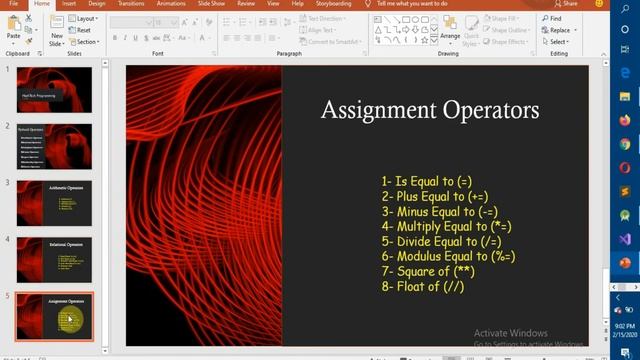Image resolution: width=640 pixels, height=360 pixels.
Task: Pick the 5-point Star shape
Action: [x=425, y=40]
